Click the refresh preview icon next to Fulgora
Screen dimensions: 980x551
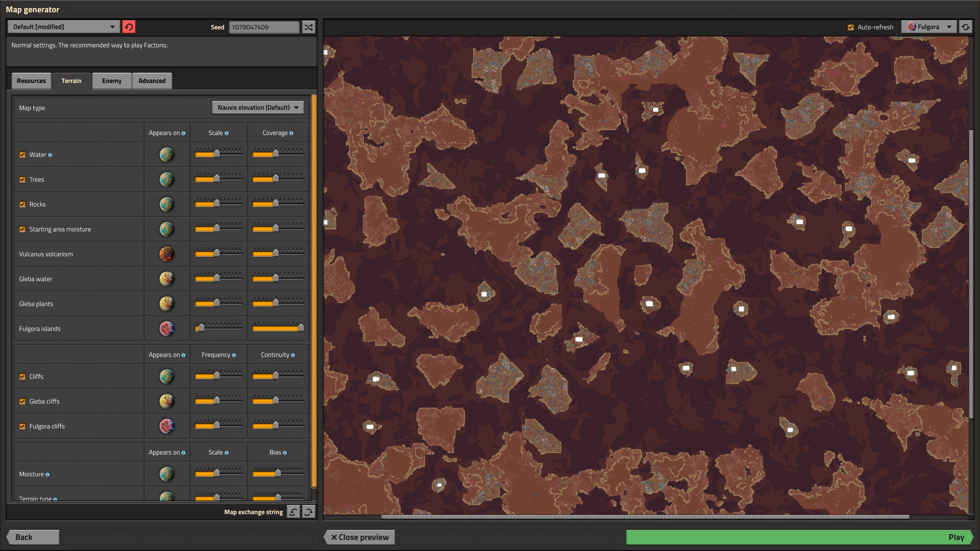click(965, 27)
